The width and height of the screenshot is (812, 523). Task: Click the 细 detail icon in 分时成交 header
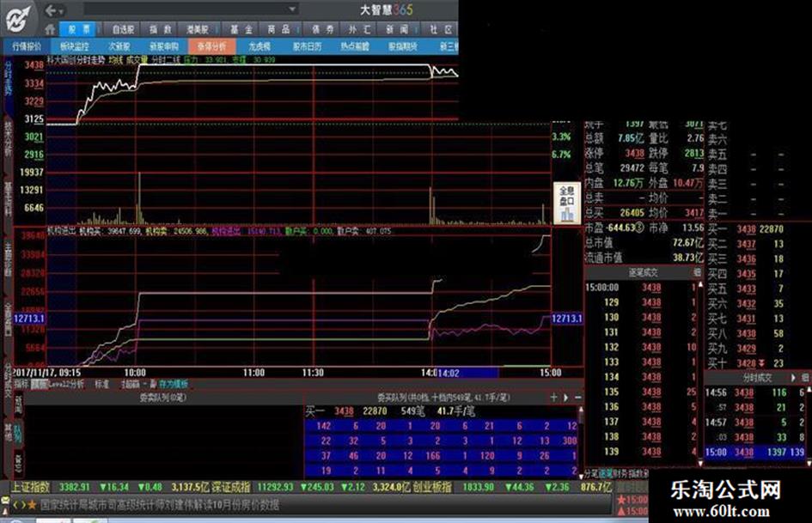pos(805,379)
